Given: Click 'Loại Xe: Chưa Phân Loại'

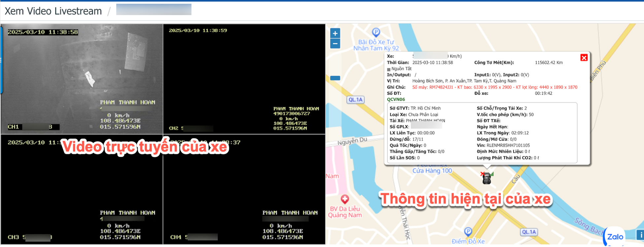Looking at the screenshot, I should pyautogui.click(x=414, y=115).
